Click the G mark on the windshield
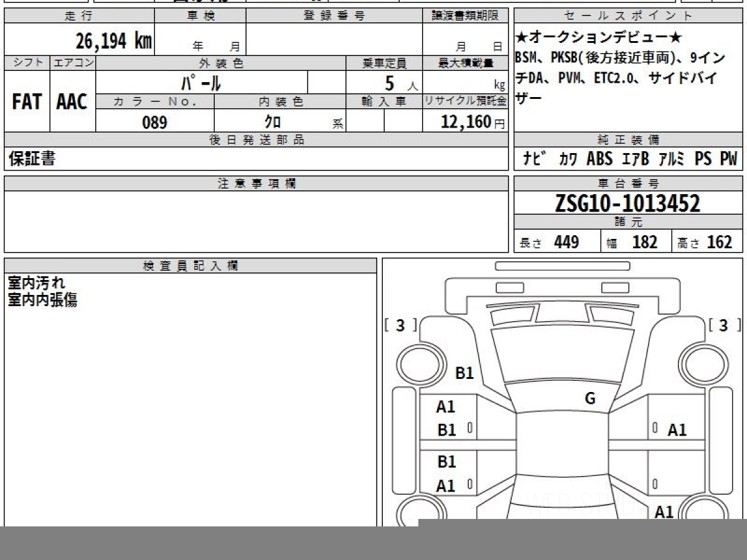Viewport: 747px width, 560px height. [x=590, y=399]
